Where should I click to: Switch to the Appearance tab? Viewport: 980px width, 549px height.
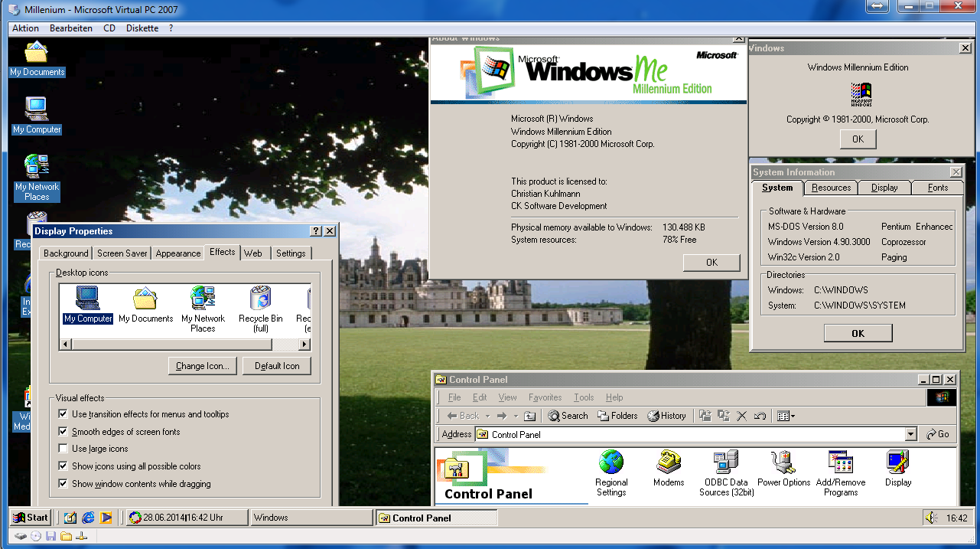point(177,253)
